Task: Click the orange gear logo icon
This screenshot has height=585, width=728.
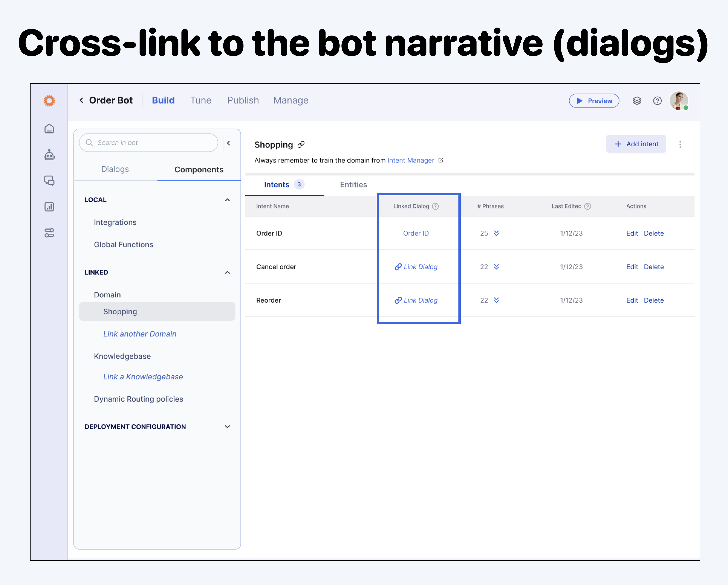Action: [x=49, y=101]
